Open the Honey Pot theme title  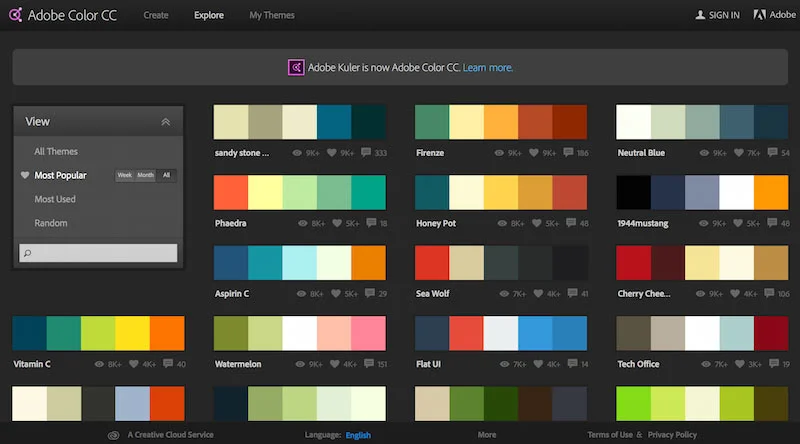(436, 223)
